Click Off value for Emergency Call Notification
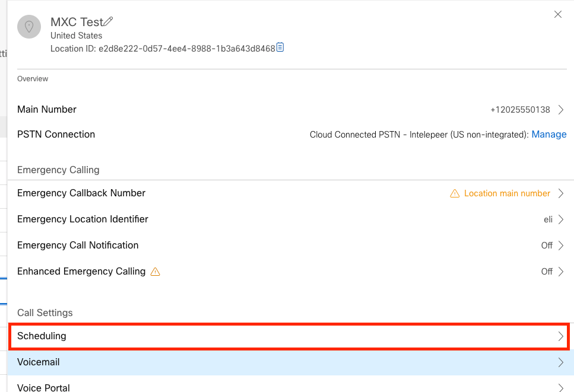Screen dimensions: 574x392 (547, 246)
